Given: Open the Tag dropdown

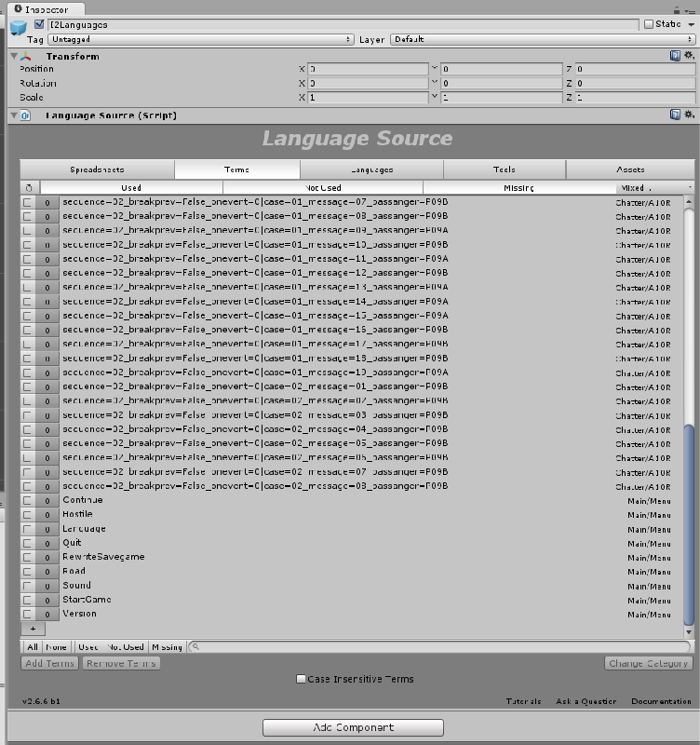Looking at the screenshot, I should point(201,40).
